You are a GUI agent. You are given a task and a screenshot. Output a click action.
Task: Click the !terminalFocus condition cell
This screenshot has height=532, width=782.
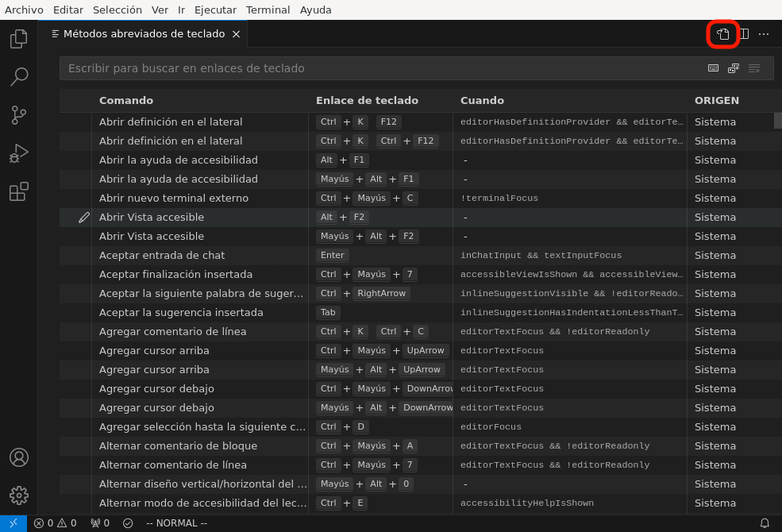[x=499, y=198]
